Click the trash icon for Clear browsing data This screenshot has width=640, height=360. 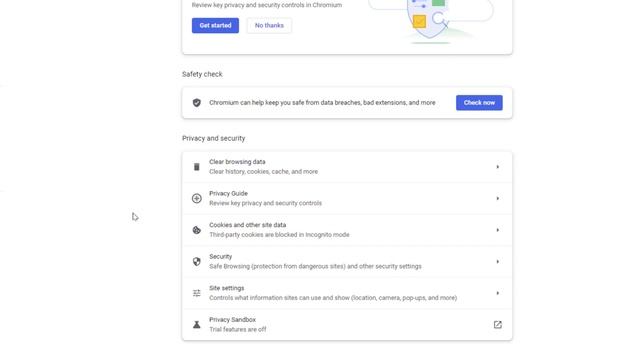point(197,167)
